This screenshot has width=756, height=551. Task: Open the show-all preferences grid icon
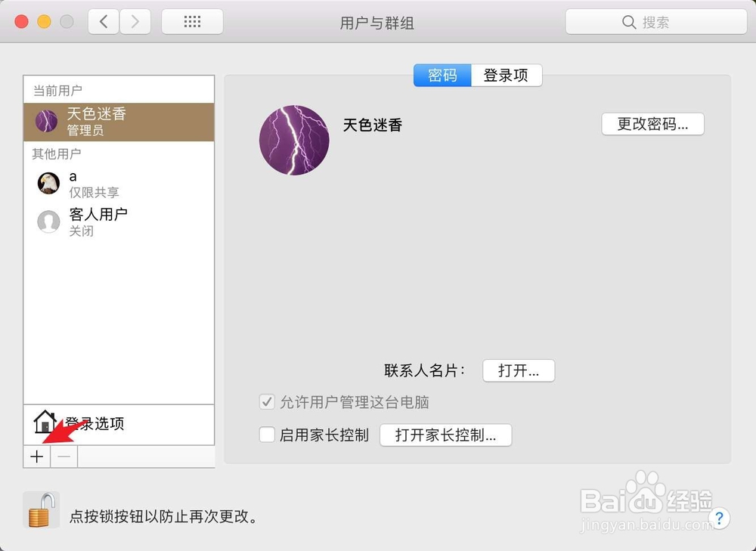(x=191, y=21)
